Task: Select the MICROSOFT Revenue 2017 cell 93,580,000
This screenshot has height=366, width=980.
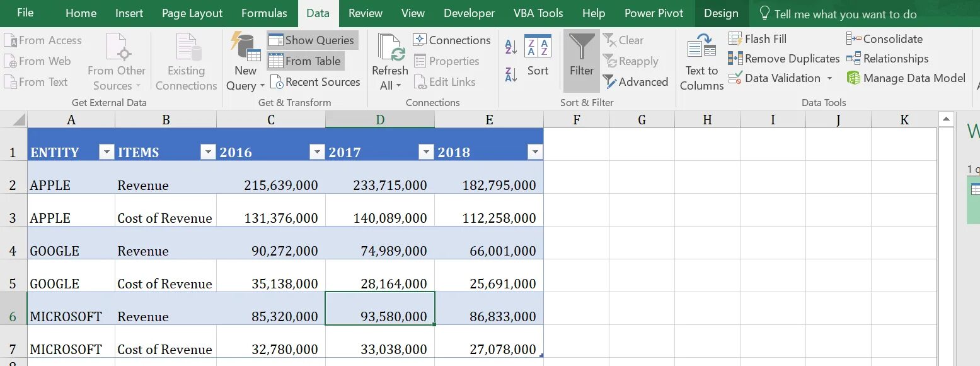Action: pos(380,309)
